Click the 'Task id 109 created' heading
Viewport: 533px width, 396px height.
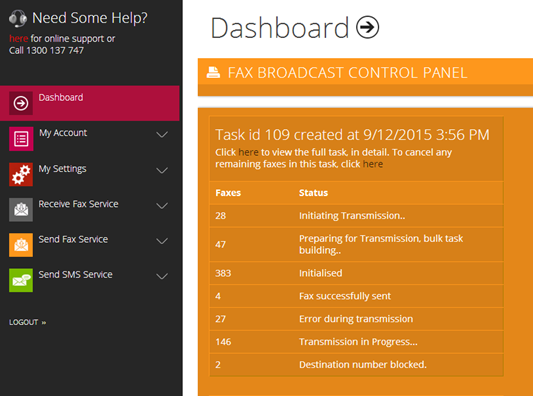point(352,135)
